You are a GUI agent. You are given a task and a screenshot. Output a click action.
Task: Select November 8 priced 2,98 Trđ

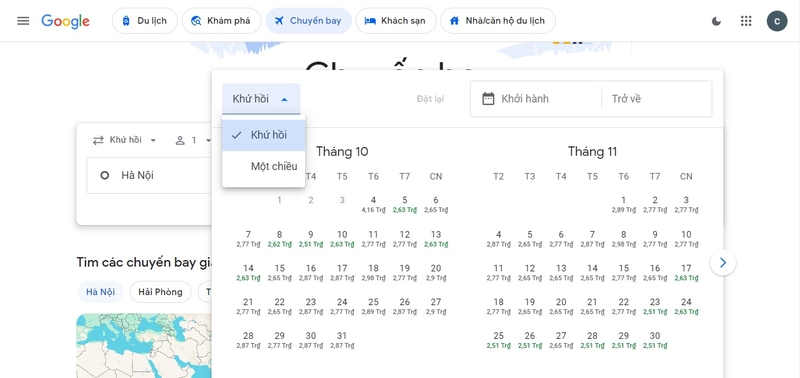coord(623,238)
